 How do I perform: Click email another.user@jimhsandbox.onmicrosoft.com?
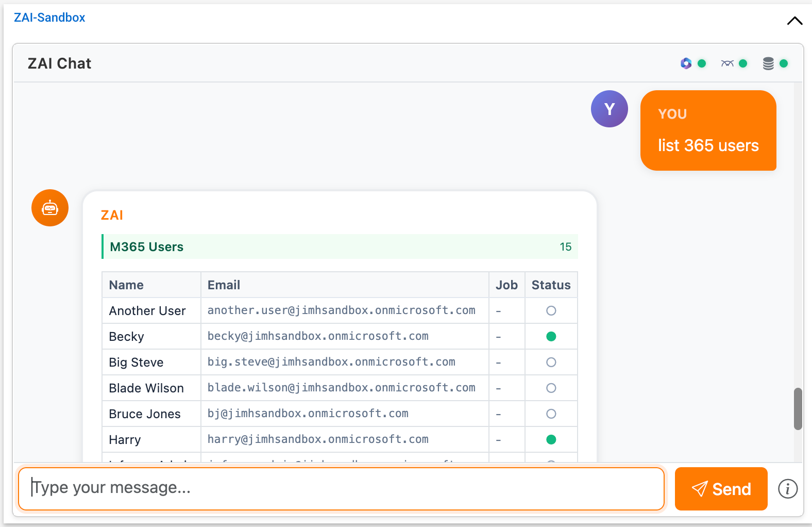[342, 310]
